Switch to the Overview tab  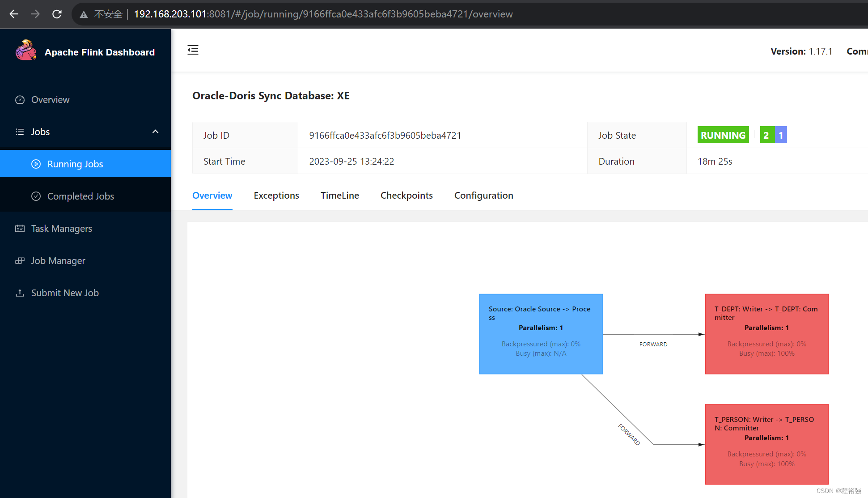(212, 196)
